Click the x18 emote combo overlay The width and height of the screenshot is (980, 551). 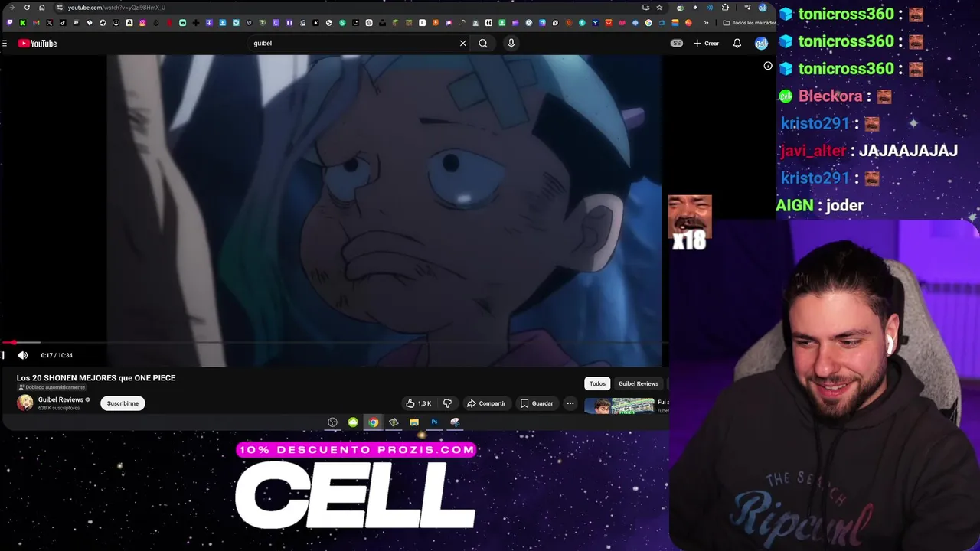690,223
